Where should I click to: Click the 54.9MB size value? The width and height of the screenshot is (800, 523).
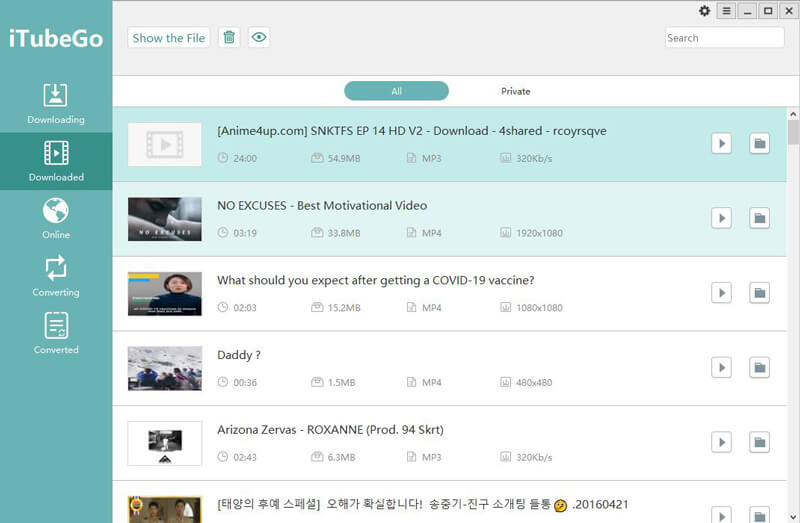point(344,159)
